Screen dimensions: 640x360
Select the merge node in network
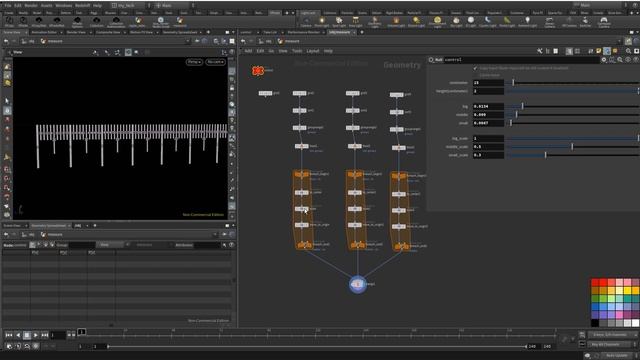[x=358, y=284]
